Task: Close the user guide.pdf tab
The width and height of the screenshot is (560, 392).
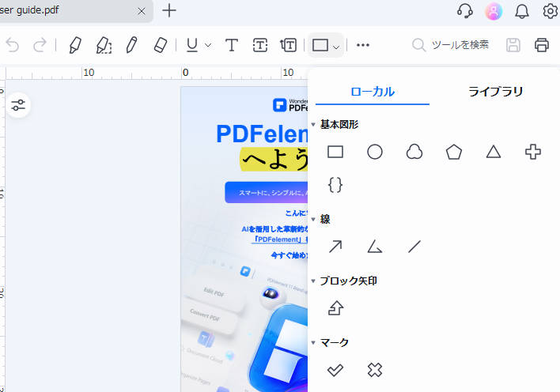Action: [142, 11]
